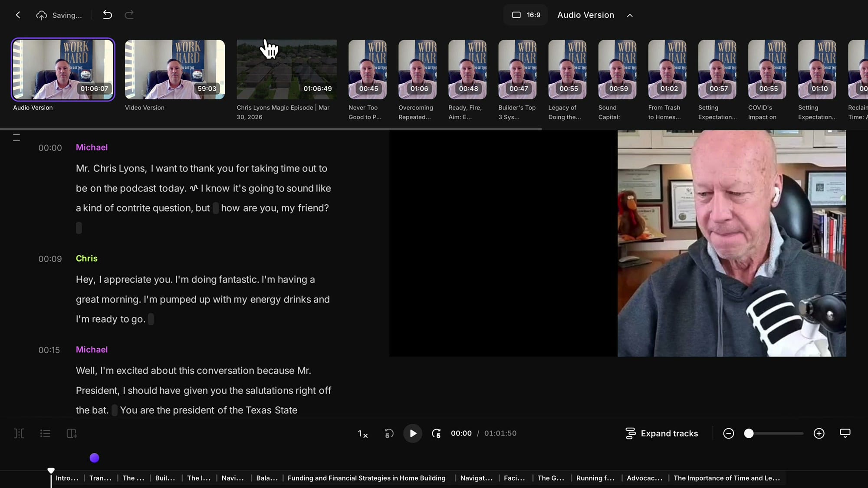Open The Importance of Time chapter
Viewport: 868px width, 488px height.
coord(727,478)
